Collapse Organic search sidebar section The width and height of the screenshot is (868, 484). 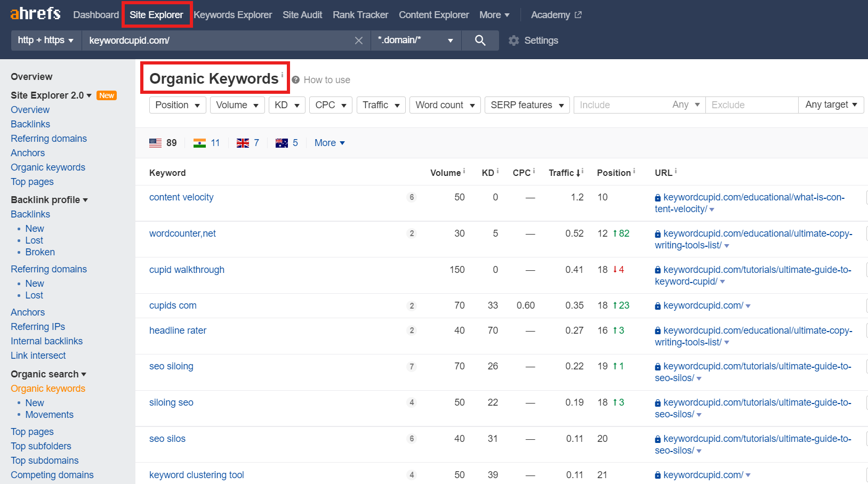coord(49,374)
